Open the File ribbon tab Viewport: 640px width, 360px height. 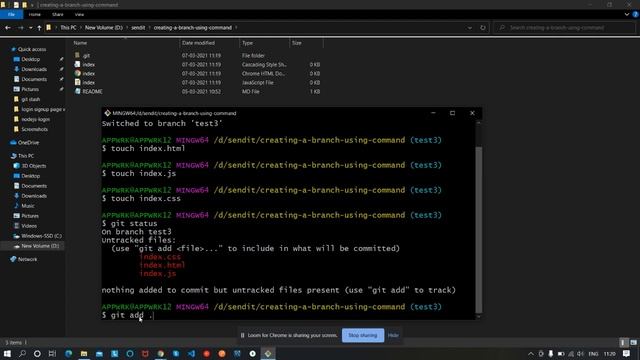coord(11,14)
